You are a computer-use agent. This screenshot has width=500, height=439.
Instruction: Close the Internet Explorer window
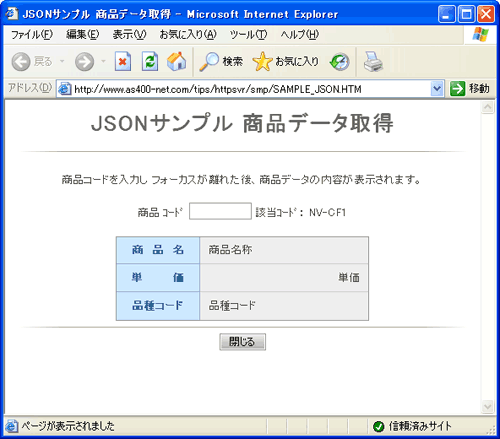coord(486,14)
